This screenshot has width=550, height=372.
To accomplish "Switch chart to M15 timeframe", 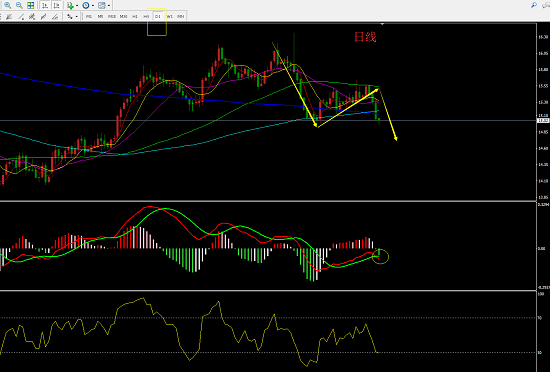I will pos(112,16).
